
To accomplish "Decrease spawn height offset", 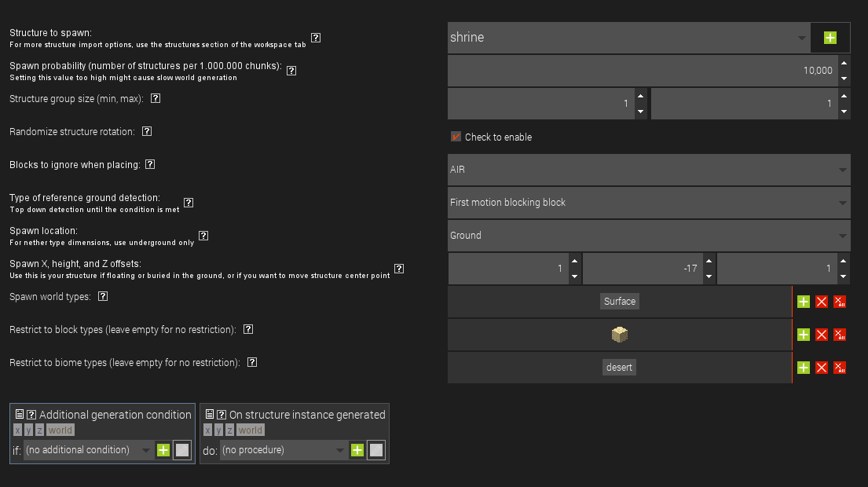I will 709,276.
